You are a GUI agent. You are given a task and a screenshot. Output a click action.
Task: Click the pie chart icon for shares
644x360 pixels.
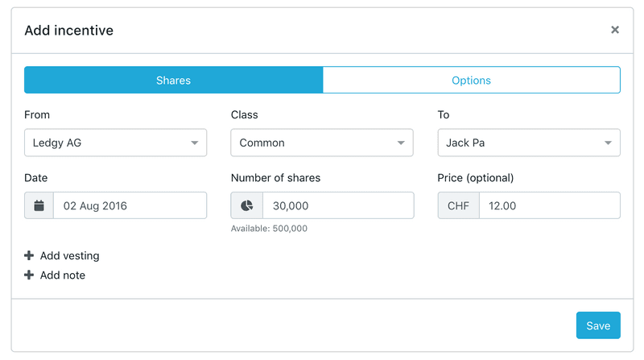pyautogui.click(x=246, y=205)
